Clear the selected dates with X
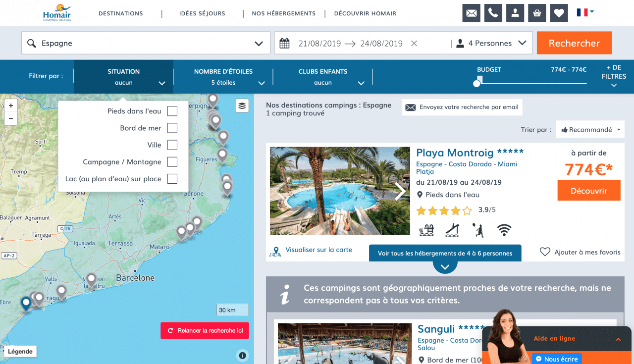The height and width of the screenshot is (364, 634). (x=414, y=43)
